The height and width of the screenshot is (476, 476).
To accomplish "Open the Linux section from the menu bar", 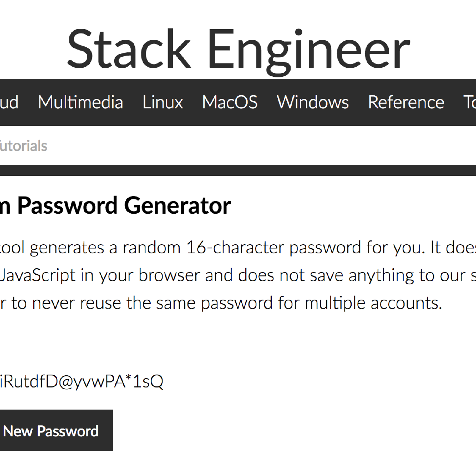I will pos(162,102).
